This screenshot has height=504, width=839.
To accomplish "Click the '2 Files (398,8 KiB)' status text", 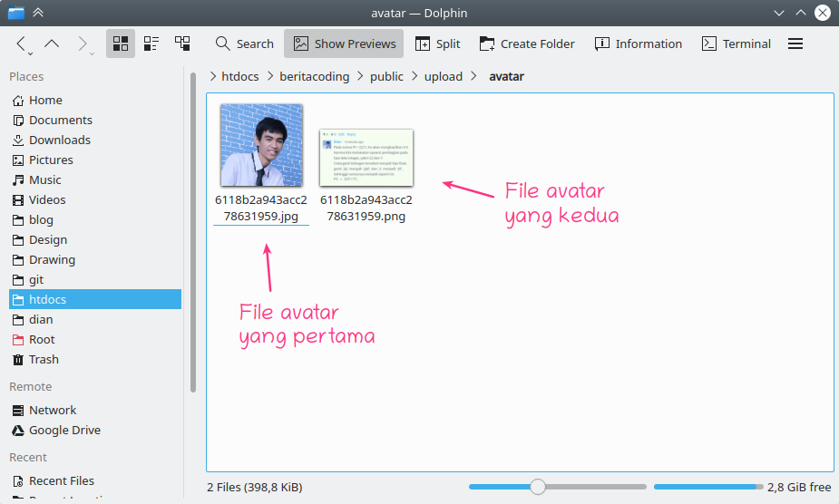I will (x=255, y=488).
